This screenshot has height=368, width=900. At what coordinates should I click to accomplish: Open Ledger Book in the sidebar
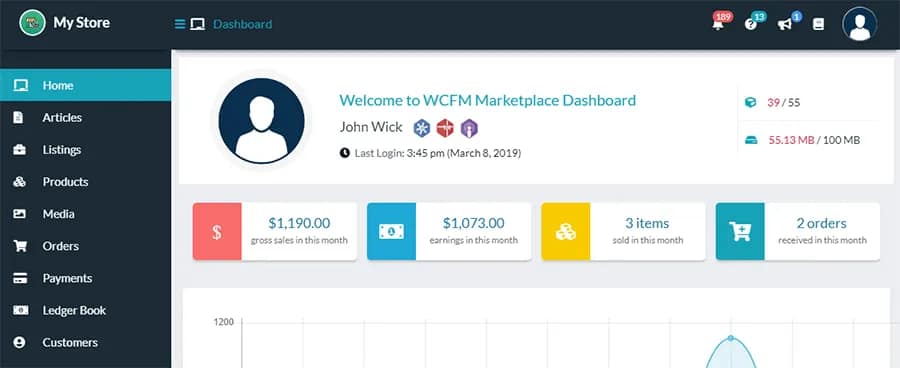pyautogui.click(x=86, y=310)
